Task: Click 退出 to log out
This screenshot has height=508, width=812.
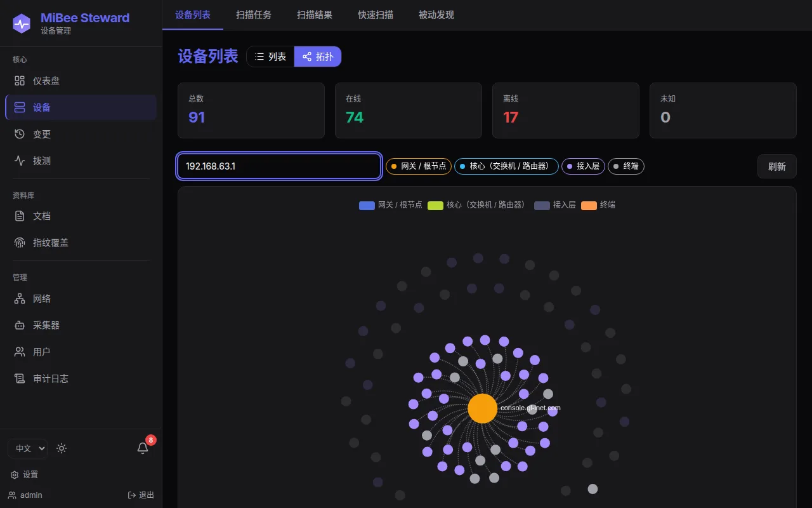Action: click(141, 495)
